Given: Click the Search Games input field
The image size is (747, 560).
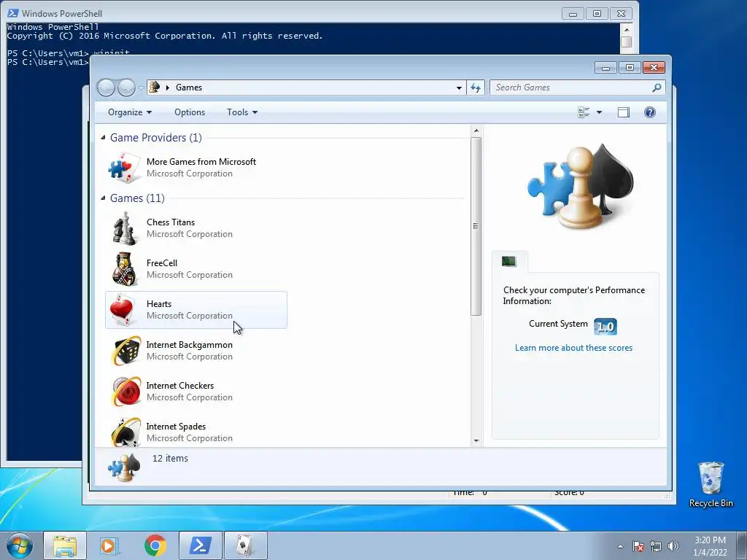Looking at the screenshot, I should coord(570,87).
